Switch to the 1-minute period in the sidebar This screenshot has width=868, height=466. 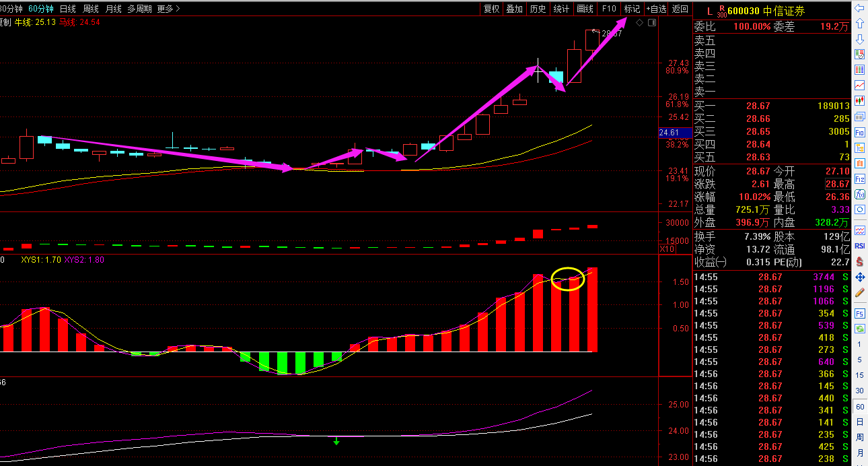coord(860,344)
